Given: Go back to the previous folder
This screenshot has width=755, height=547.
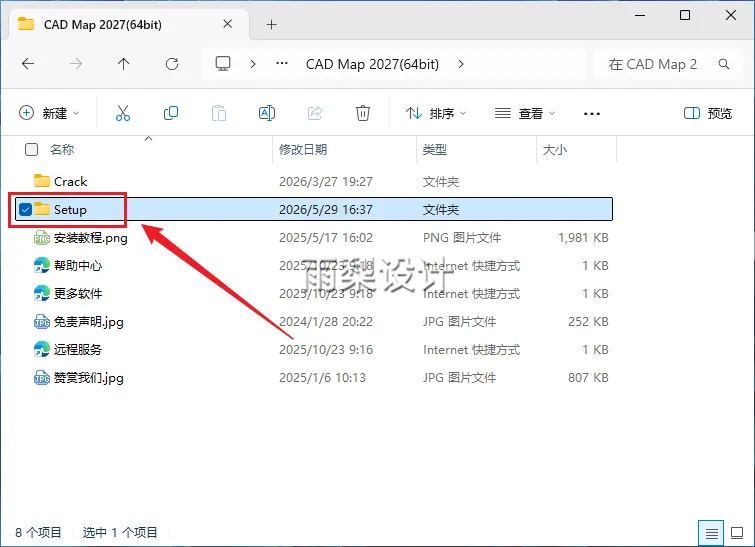Looking at the screenshot, I should 28,64.
